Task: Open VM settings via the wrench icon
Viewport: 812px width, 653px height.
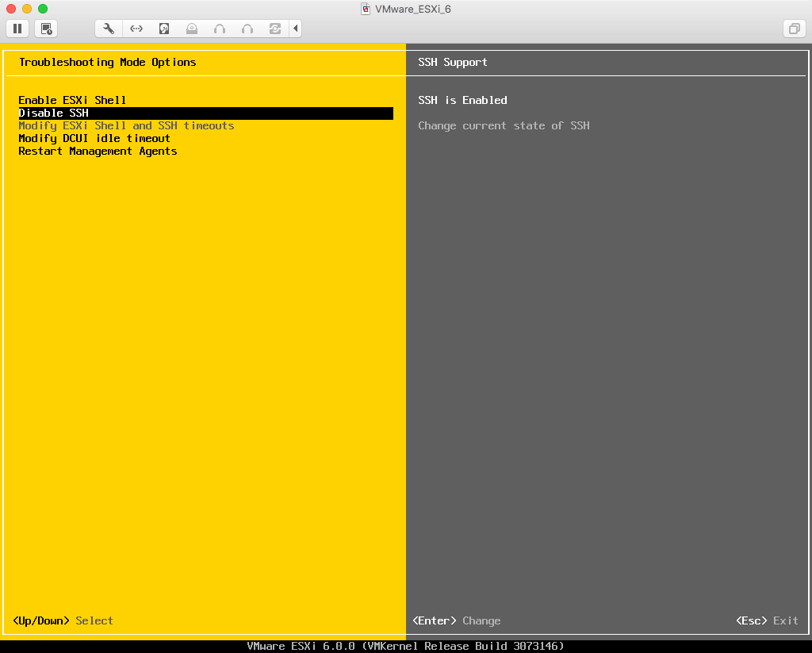Action: (109, 29)
